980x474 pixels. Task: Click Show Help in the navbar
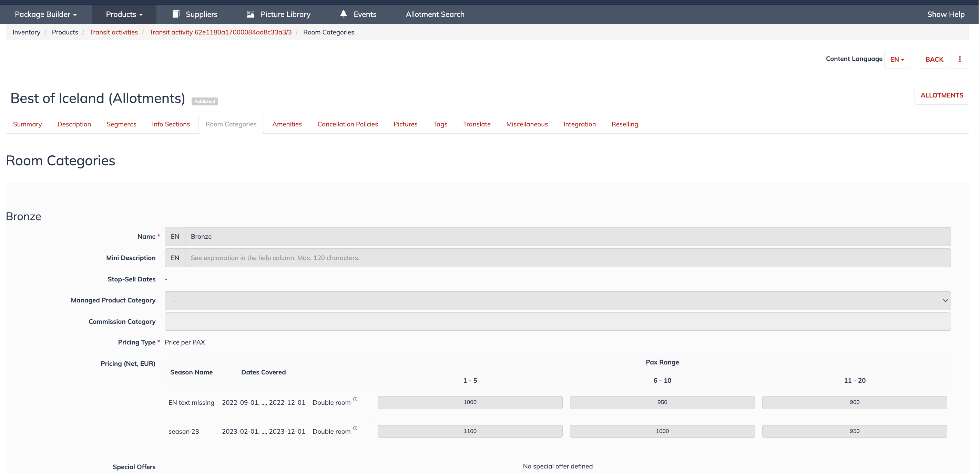[x=946, y=14]
